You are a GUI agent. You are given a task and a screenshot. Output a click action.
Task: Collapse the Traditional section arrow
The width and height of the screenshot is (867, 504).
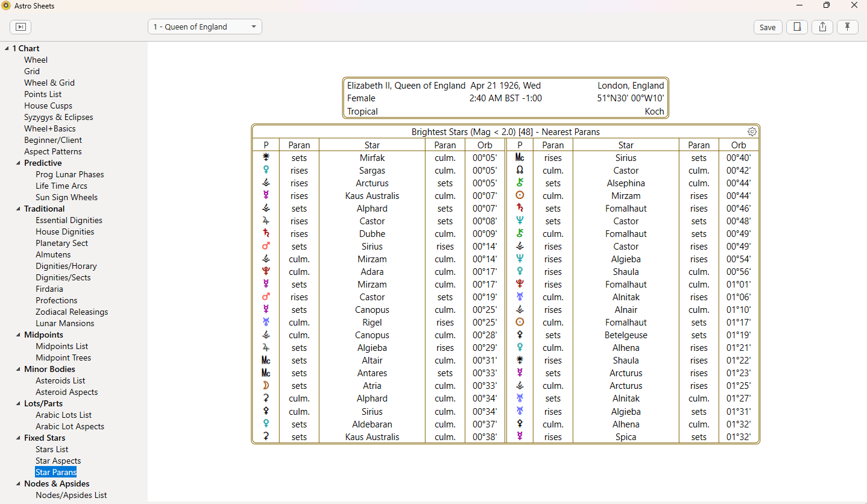[x=17, y=209]
